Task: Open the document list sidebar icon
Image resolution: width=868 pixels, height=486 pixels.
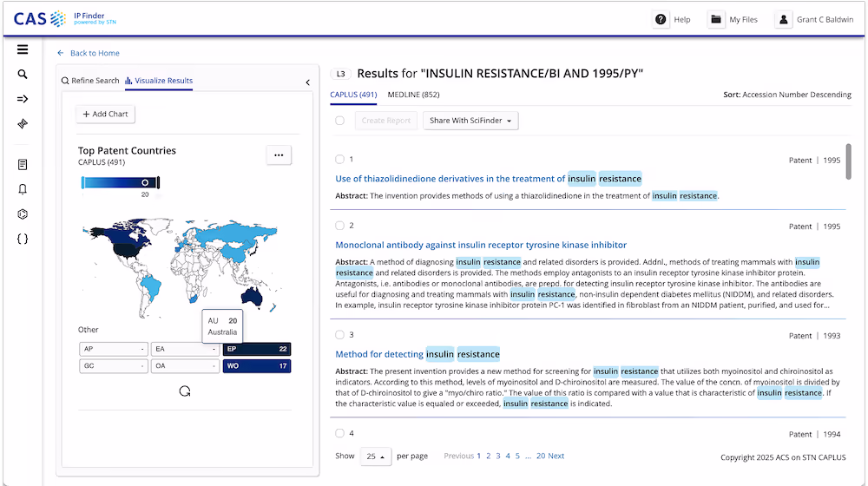Action: [x=23, y=164]
